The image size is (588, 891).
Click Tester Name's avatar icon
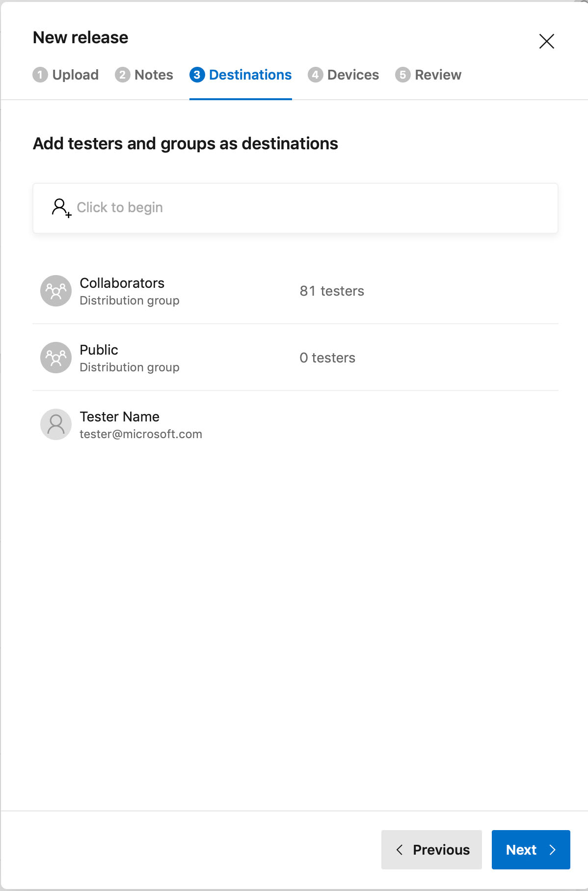point(55,424)
